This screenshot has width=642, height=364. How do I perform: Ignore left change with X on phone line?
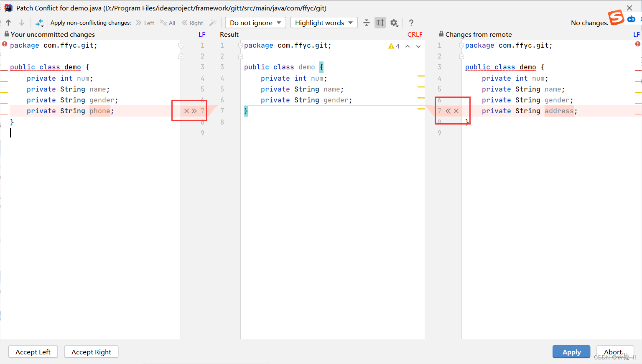tap(187, 111)
